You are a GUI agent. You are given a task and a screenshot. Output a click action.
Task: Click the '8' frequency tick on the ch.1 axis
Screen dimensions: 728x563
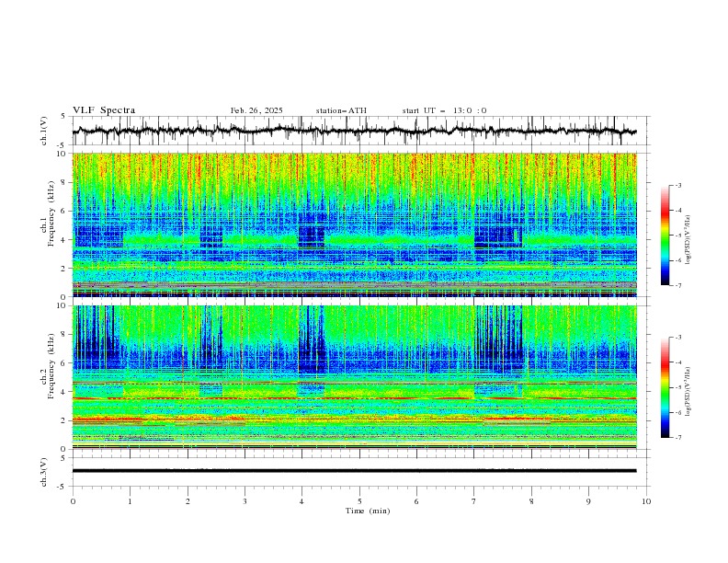[64, 182]
